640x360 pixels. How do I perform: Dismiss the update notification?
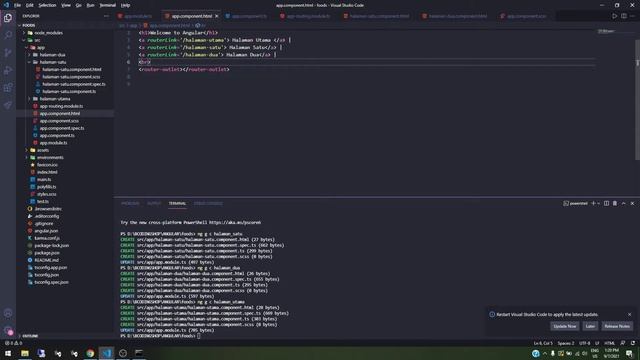click(629, 314)
